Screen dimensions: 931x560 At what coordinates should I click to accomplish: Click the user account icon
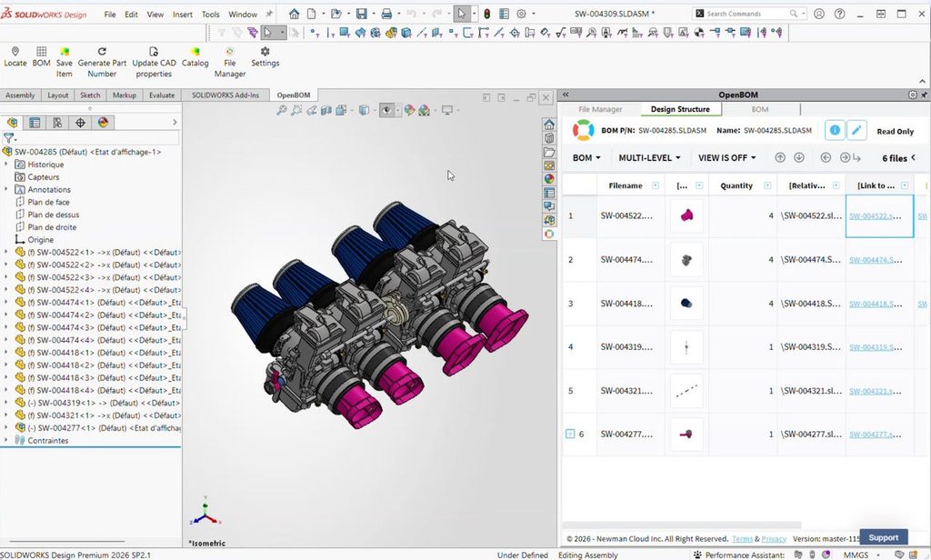click(819, 13)
